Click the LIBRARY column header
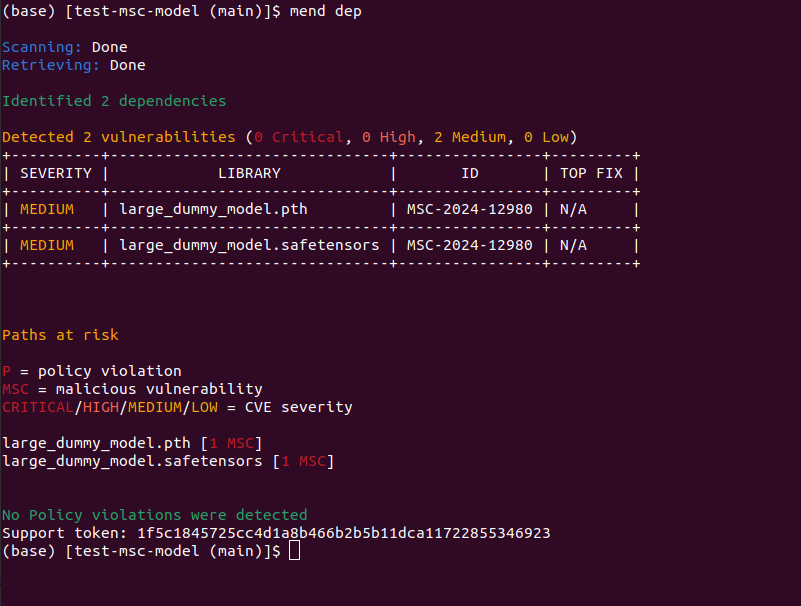Image resolution: width=801 pixels, height=606 pixels. [249, 173]
